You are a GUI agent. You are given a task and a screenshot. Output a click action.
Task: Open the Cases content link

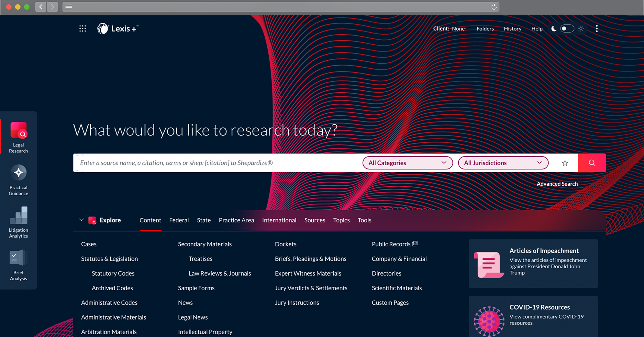89,244
